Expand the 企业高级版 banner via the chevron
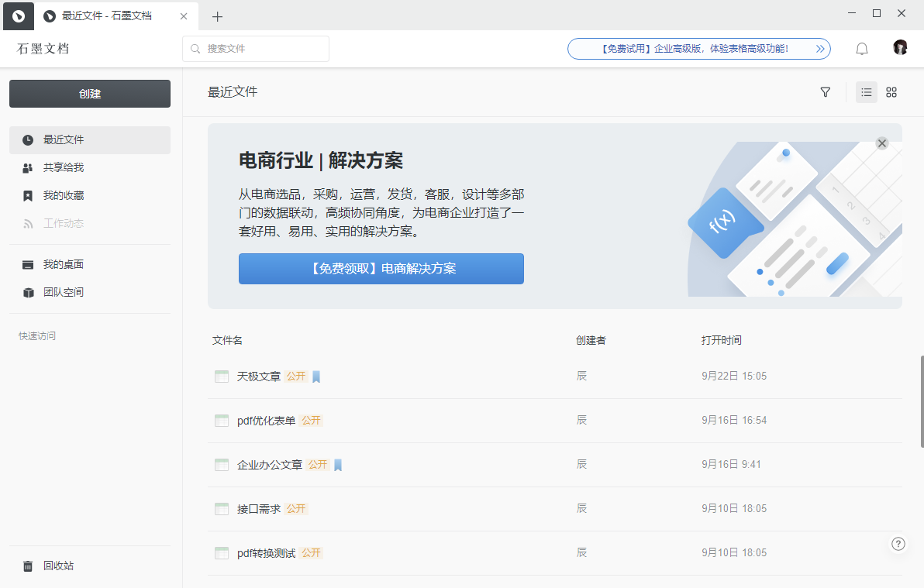 click(x=819, y=48)
